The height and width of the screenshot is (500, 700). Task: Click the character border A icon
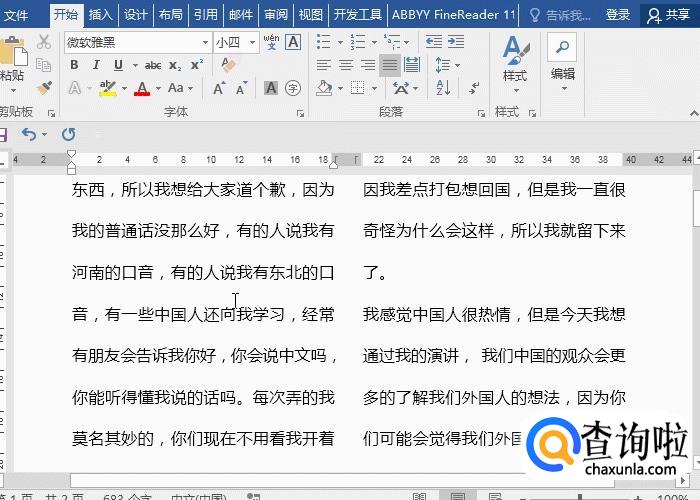coord(293,42)
